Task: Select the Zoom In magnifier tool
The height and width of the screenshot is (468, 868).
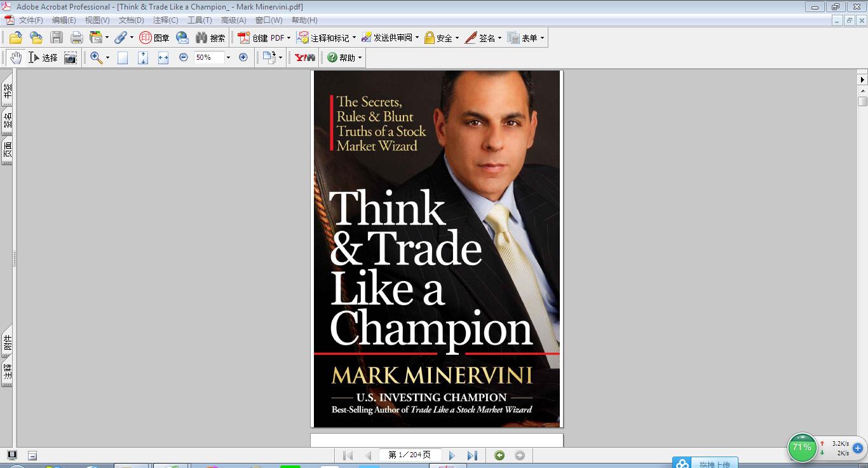Action: tap(97, 58)
